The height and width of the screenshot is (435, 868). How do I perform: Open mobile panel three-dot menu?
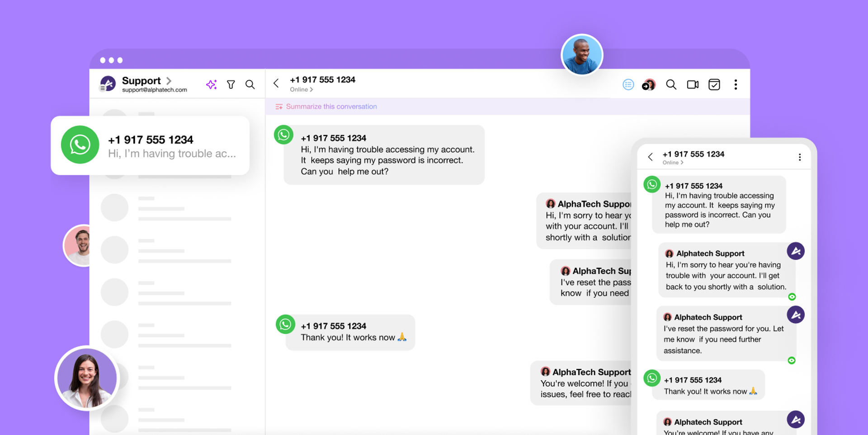click(x=799, y=157)
